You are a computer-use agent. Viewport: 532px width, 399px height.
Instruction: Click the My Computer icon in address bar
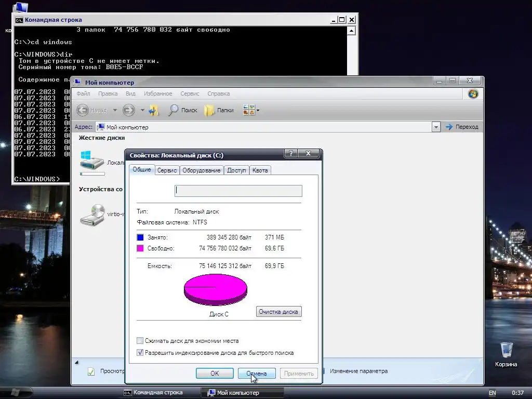(100, 127)
